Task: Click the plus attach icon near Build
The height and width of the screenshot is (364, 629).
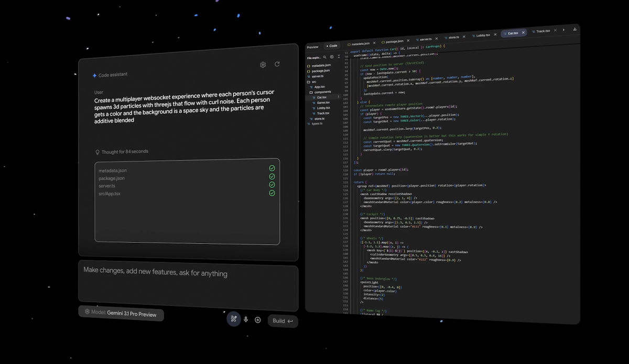Action: click(257, 320)
